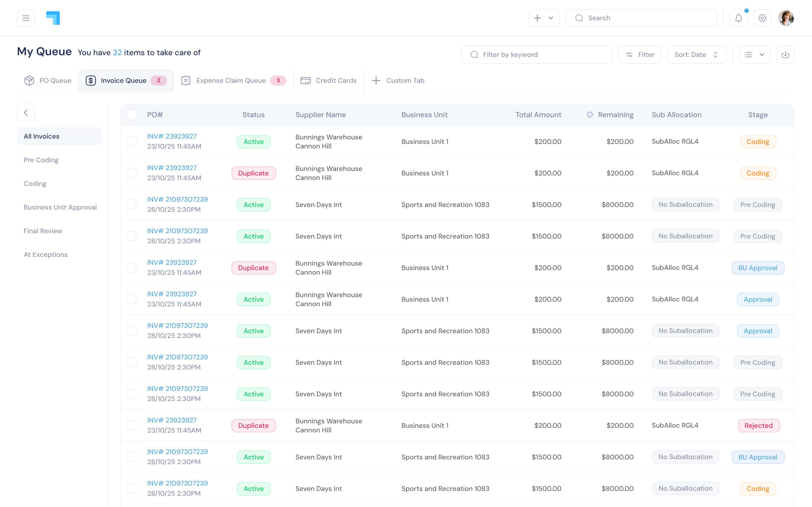
Task: Open first INV# 23923927 invoice link
Action: pos(172,136)
